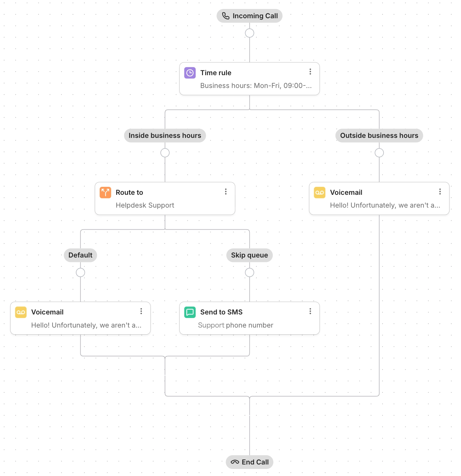Open the Default Voicemail node three-dot menu
Image resolution: width=461 pixels, height=476 pixels.
[x=141, y=311]
